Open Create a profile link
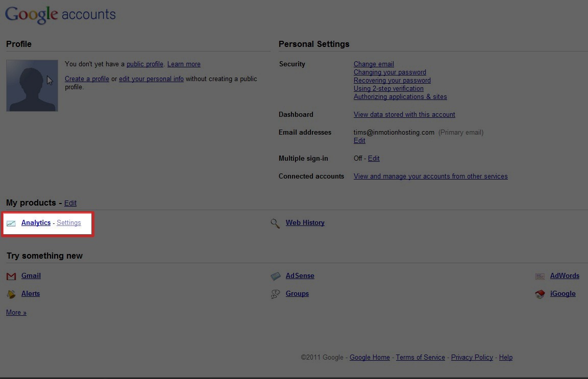The image size is (588, 379). tap(87, 79)
